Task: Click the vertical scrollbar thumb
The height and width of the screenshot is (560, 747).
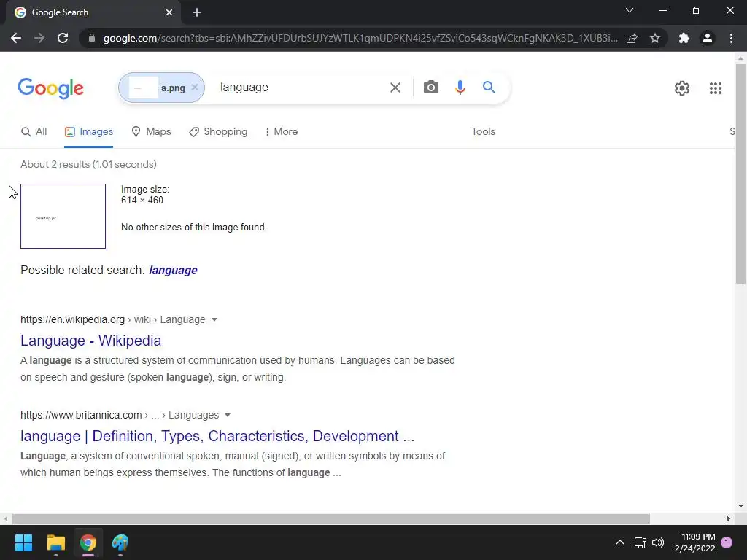Action: pyautogui.click(x=740, y=174)
